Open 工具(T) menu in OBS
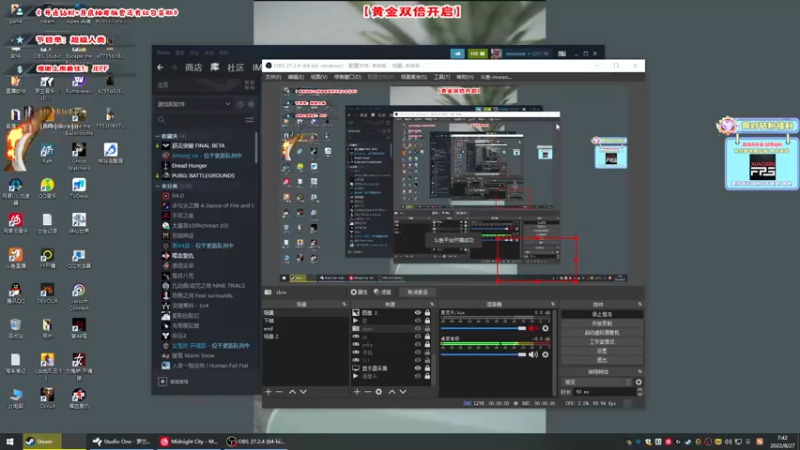800x450 pixels. coord(442,77)
